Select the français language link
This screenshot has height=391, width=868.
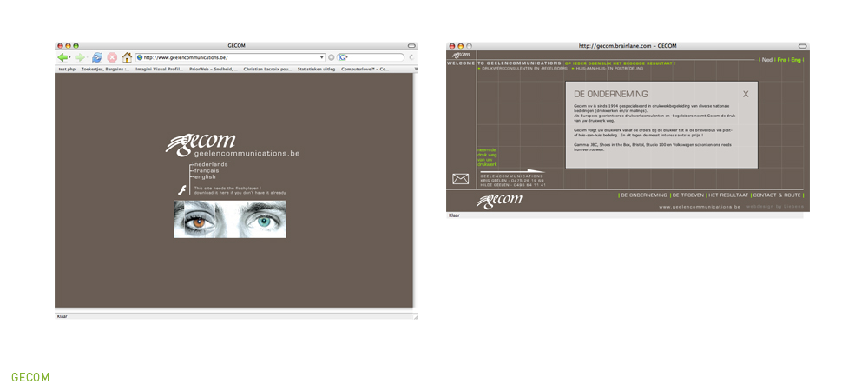(x=207, y=170)
